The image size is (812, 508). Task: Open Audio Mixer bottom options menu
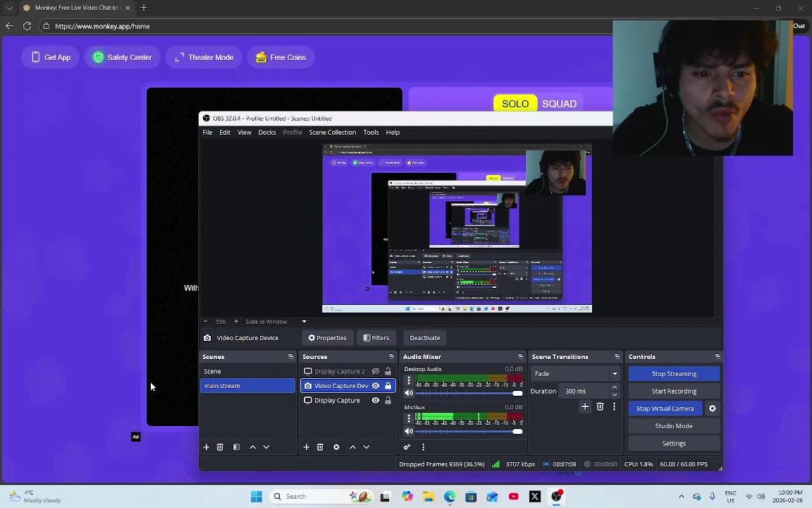(423, 447)
